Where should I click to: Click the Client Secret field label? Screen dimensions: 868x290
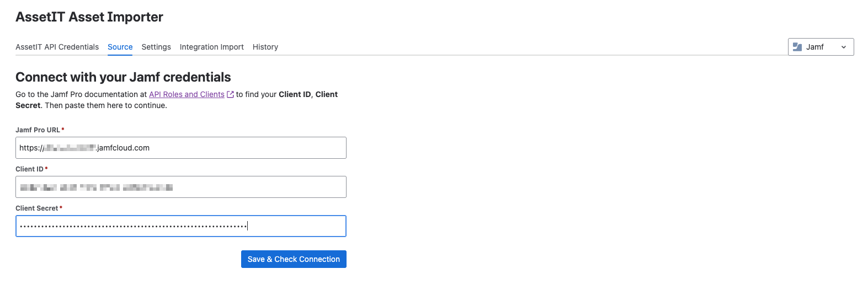click(x=36, y=208)
